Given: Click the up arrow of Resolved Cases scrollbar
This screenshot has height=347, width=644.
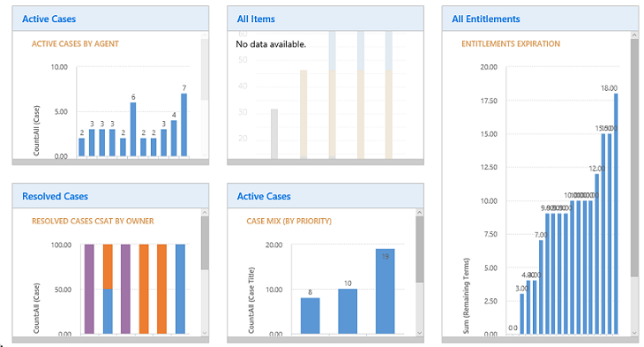Looking at the screenshot, I should 205,212.
